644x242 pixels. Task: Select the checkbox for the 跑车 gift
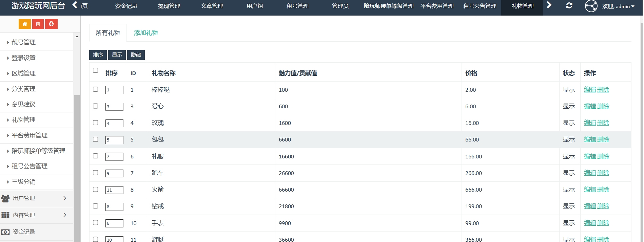(95, 173)
